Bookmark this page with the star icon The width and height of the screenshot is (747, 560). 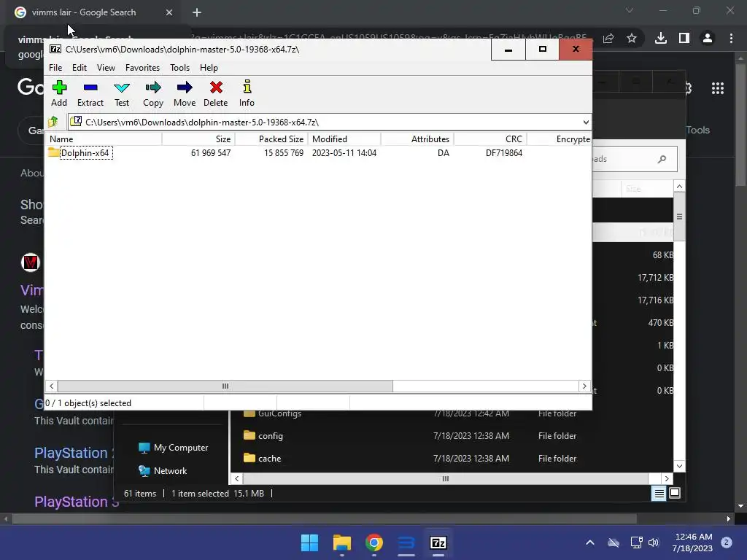click(632, 38)
